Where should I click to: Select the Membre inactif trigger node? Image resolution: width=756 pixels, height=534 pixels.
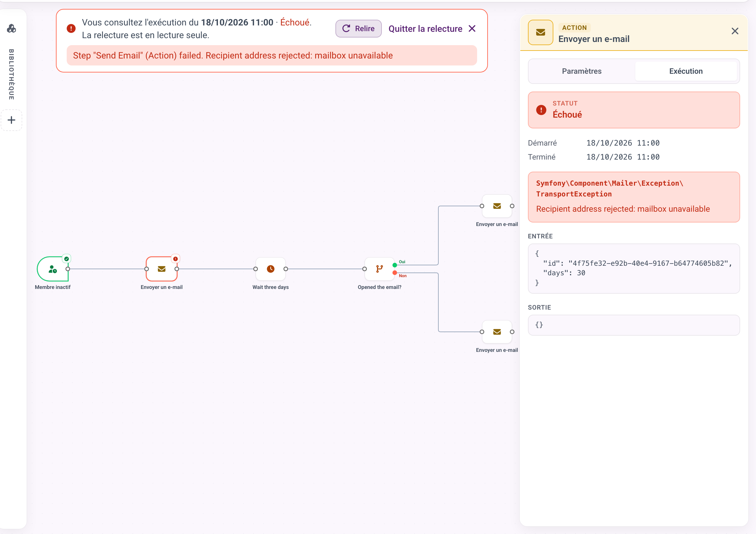tap(53, 269)
